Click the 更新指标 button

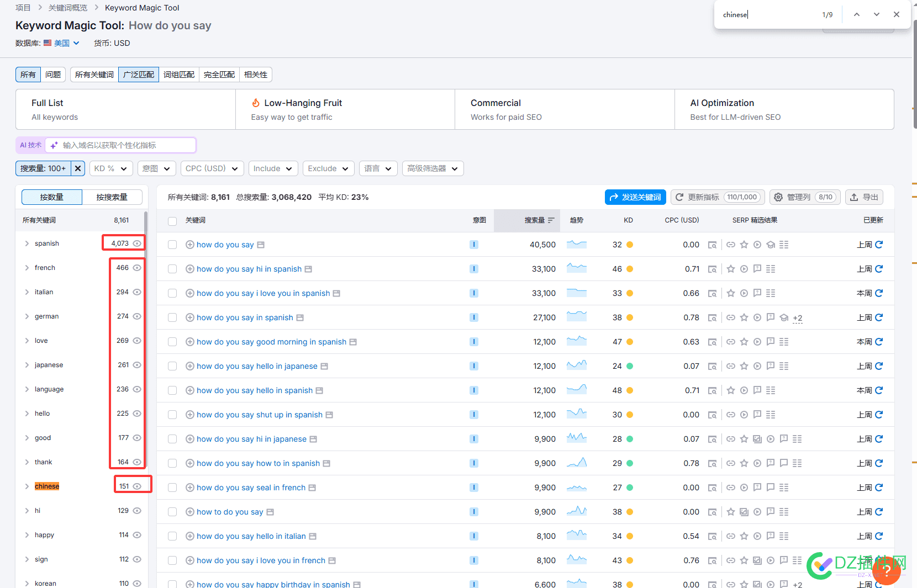(x=718, y=197)
